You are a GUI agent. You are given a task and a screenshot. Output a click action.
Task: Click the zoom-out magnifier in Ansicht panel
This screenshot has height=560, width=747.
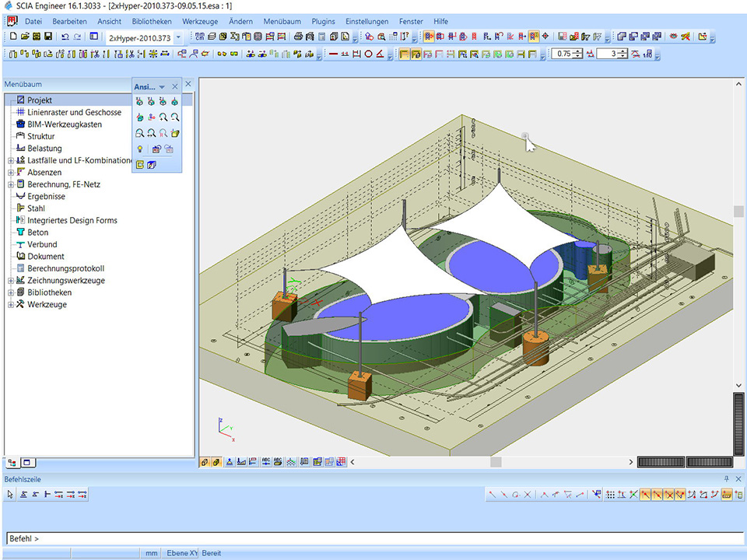click(x=176, y=117)
